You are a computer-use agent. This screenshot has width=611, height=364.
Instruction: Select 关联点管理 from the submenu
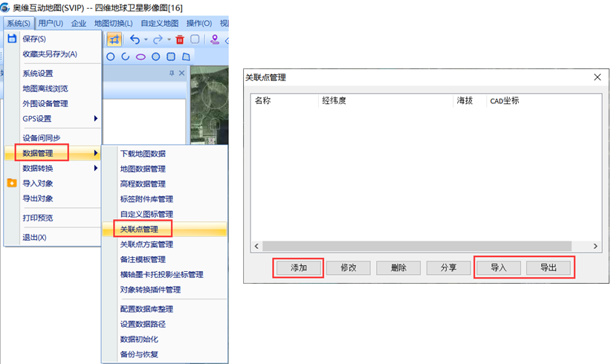pos(139,230)
